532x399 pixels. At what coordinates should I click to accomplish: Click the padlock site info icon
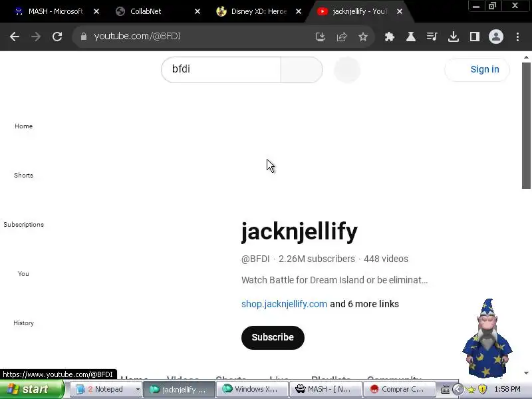tap(84, 37)
